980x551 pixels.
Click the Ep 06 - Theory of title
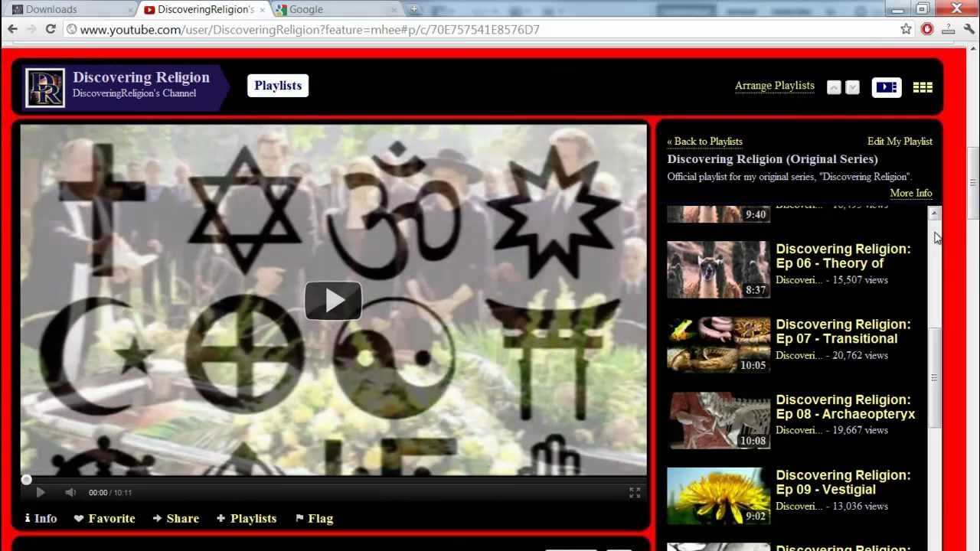843,256
